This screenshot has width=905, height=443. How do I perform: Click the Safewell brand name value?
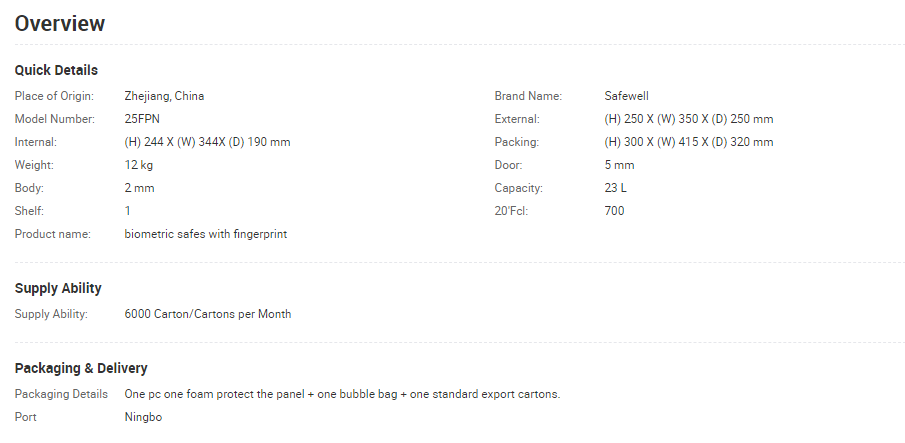pyautogui.click(x=626, y=96)
